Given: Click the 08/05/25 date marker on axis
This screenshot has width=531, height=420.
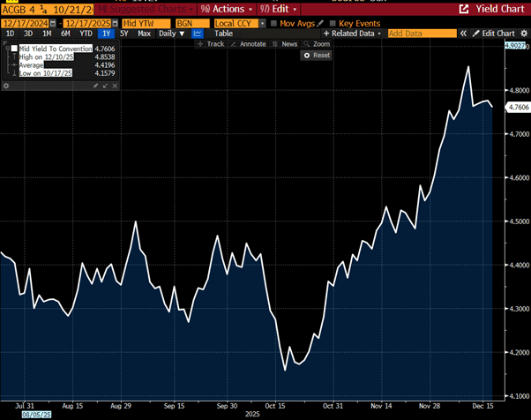Looking at the screenshot, I should (36, 415).
